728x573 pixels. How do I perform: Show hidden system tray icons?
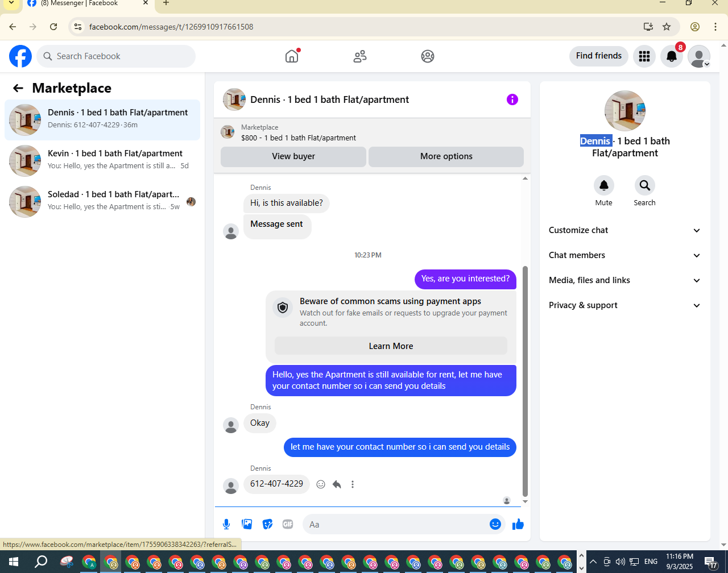coord(593,562)
